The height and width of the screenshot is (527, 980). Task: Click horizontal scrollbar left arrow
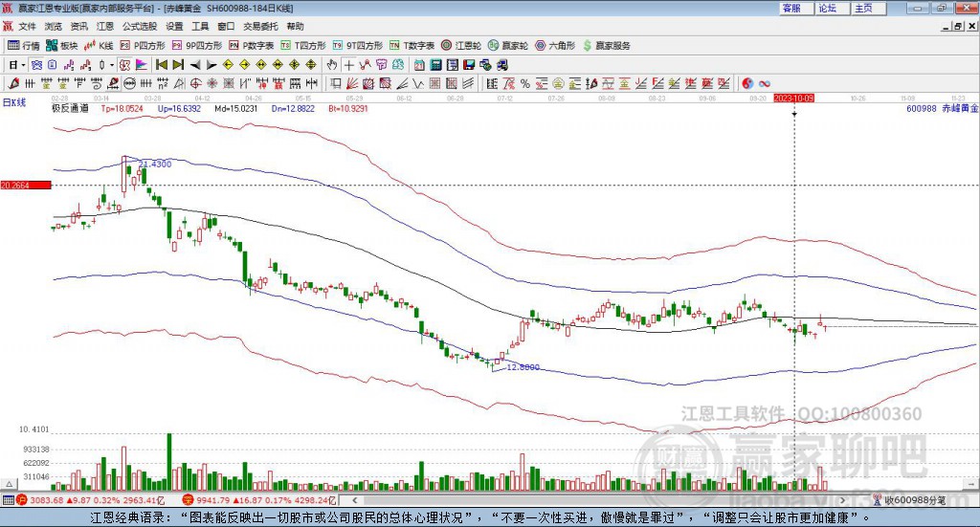pyautogui.click(x=354, y=500)
